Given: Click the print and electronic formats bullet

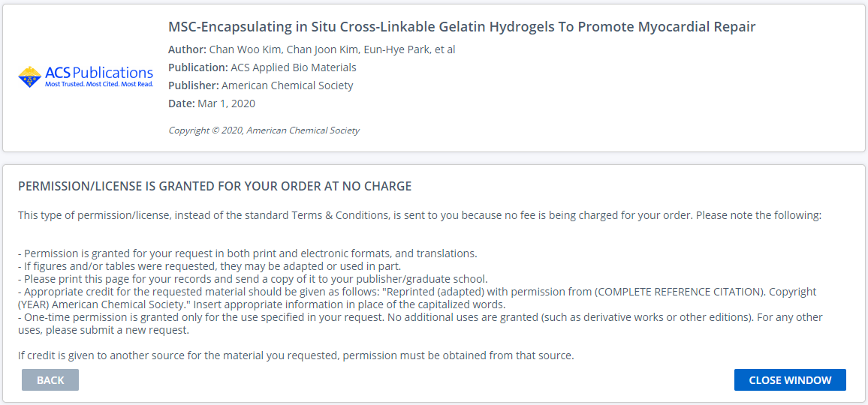Looking at the screenshot, I should click(x=248, y=253).
